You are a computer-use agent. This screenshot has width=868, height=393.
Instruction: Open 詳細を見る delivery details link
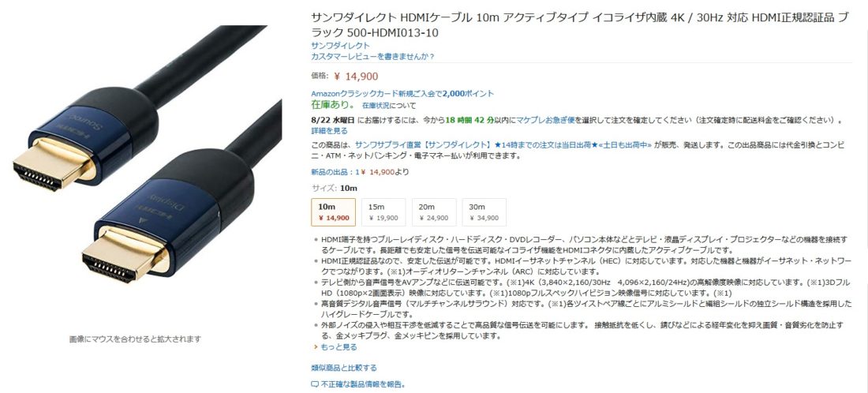click(x=329, y=131)
